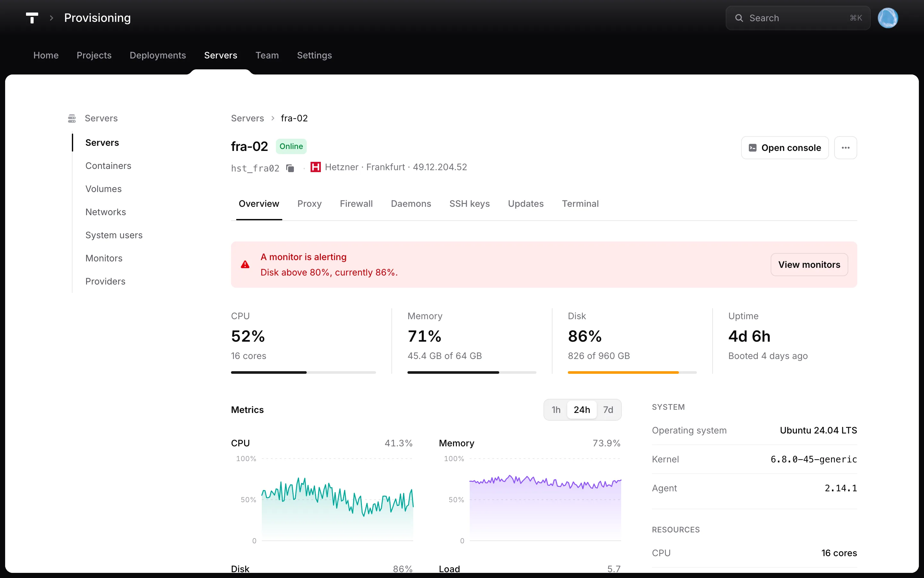
Task: Open the Team navigation tab
Action: coord(267,56)
